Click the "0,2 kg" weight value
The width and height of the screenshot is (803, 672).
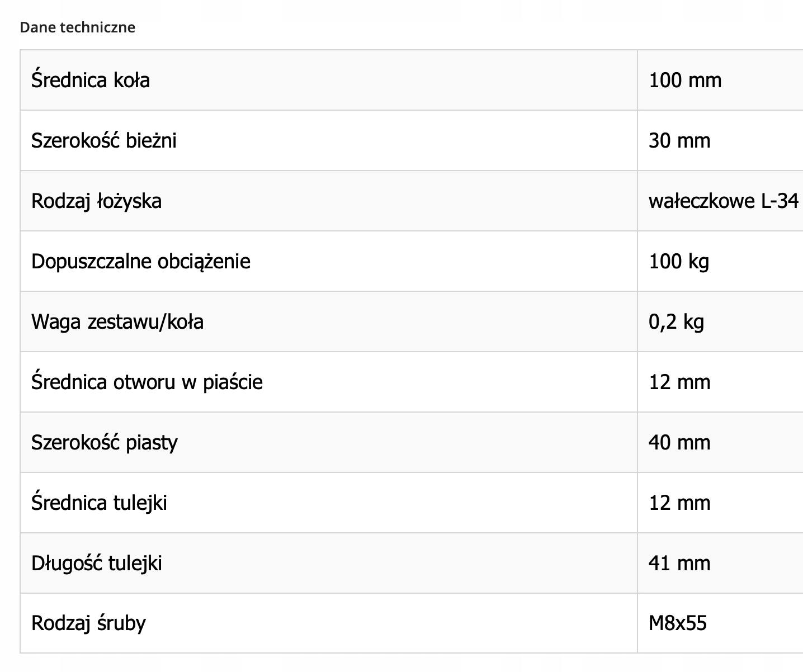tap(676, 321)
